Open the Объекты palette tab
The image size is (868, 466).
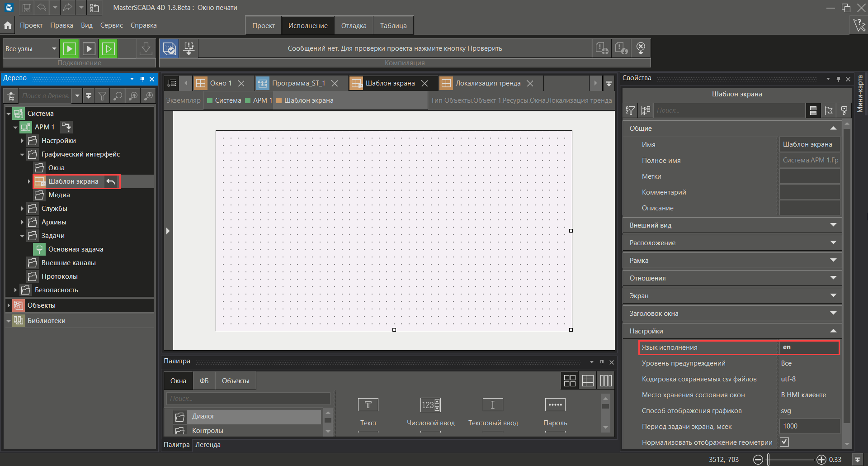click(235, 381)
